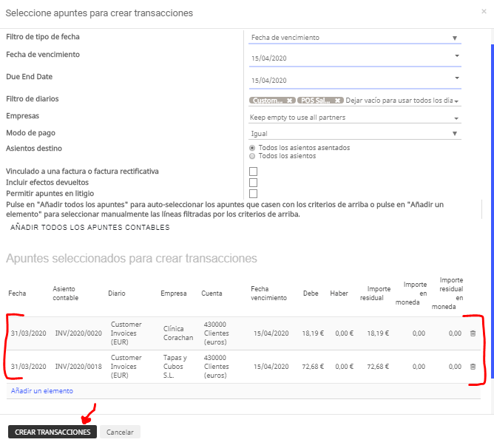Click the INV/2020/0018 cell
This screenshot has height=448, width=494.
(78, 367)
